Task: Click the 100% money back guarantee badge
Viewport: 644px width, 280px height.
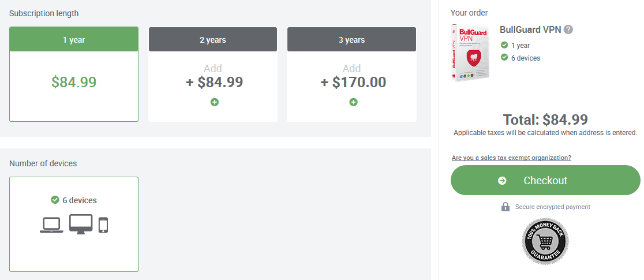Action: [545, 241]
